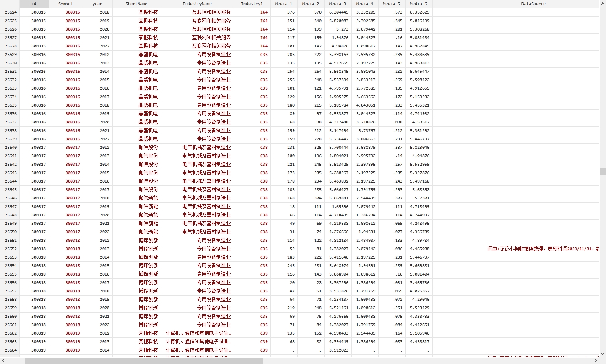Screen dimensions: 606x364
Task: Click the horizontal scrollbar right arrow
Action: pos(596,361)
